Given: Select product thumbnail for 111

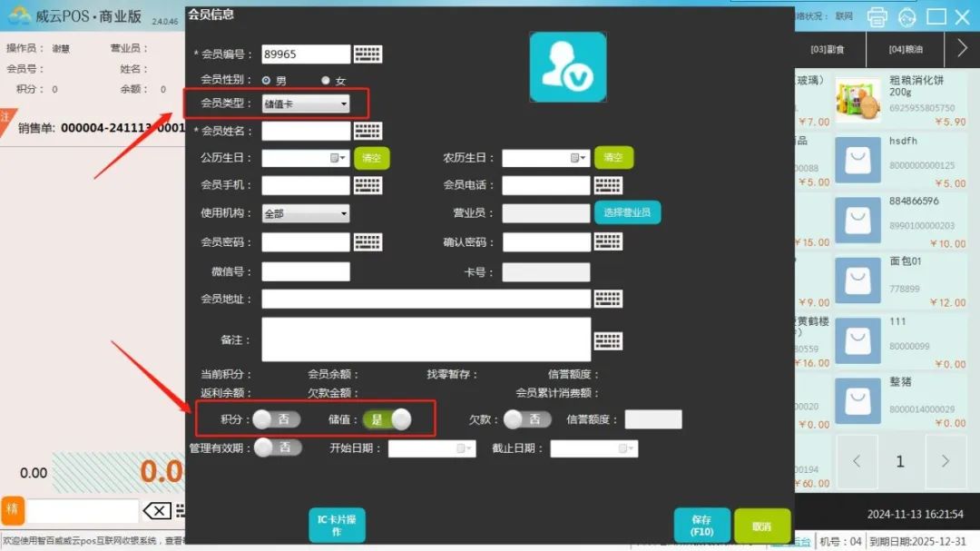Looking at the screenshot, I should 857,340.
